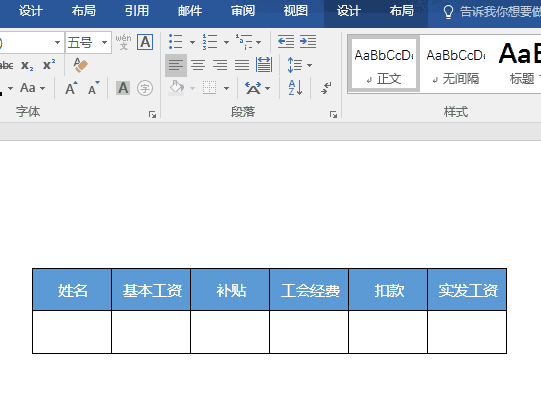Click the enclosed character icon
Image resolution: width=541 pixels, height=414 pixels.
pyautogui.click(x=145, y=88)
